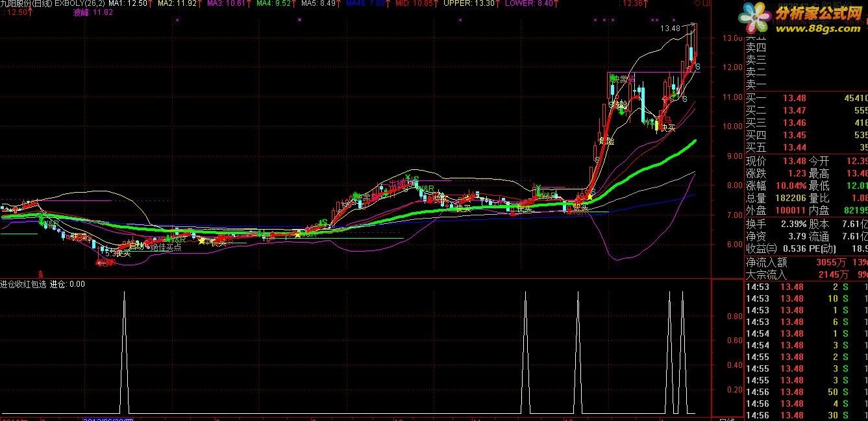Click the 6.00 price axis label
The width and height of the screenshot is (868, 421).
click(x=734, y=245)
